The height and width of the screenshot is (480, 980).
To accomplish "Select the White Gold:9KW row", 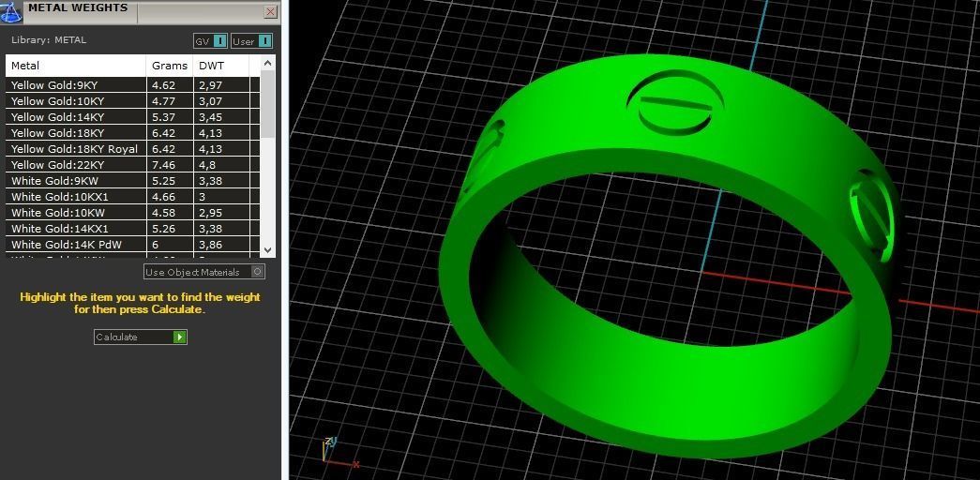I will 132,181.
